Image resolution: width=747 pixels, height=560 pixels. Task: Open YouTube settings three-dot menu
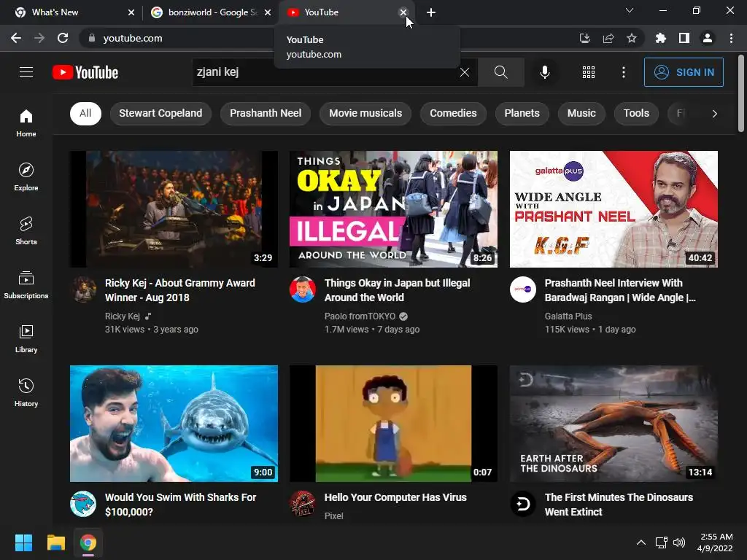[624, 72]
